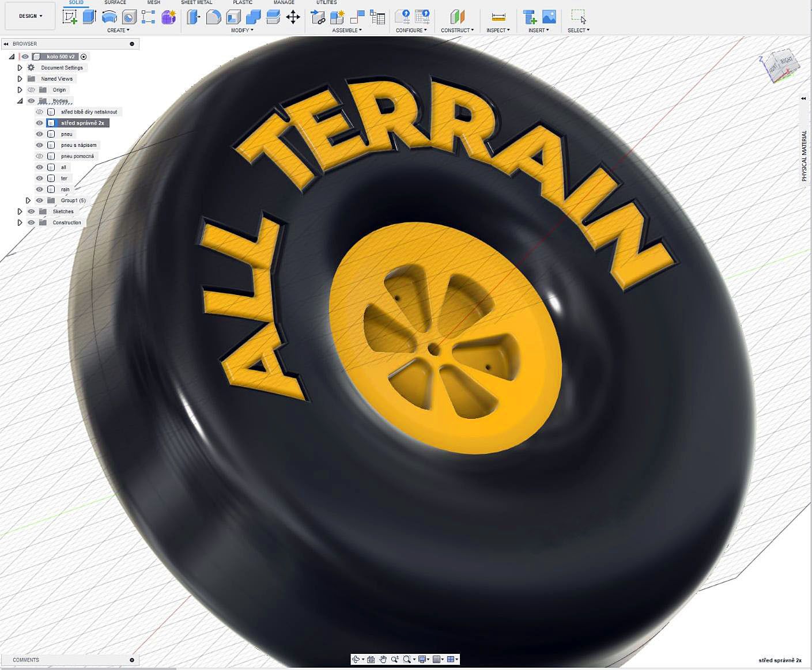Activate the Measure tool

pyautogui.click(x=498, y=17)
